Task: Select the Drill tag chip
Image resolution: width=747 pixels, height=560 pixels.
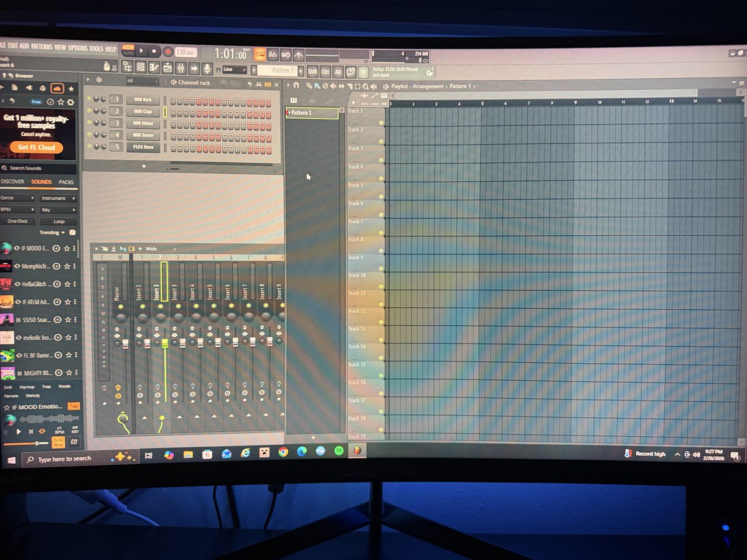Action: click(8, 387)
